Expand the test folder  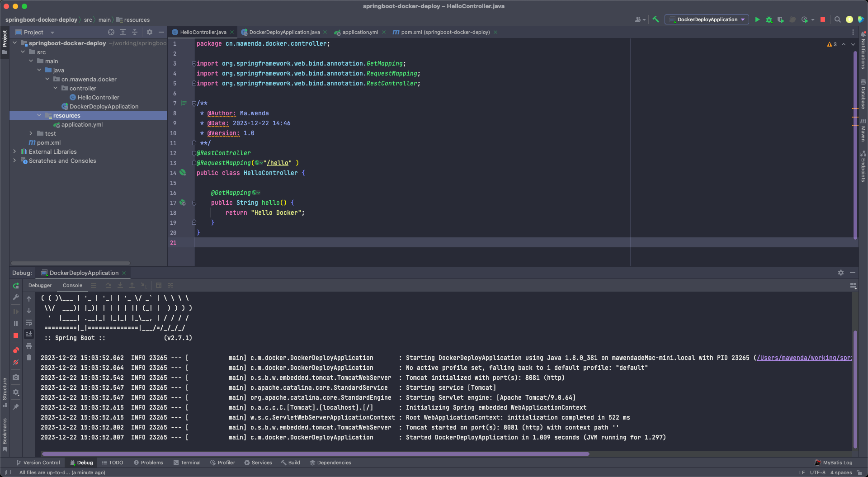31,133
